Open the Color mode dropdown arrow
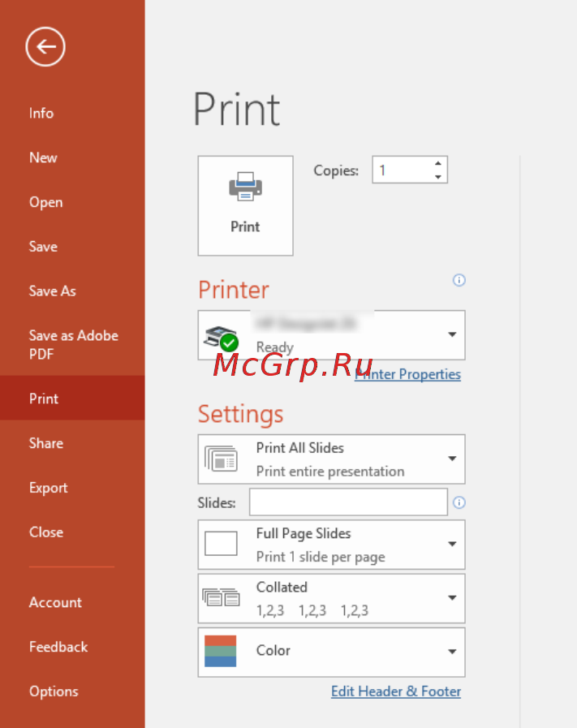Screen dimensions: 577x728 [x=452, y=652]
